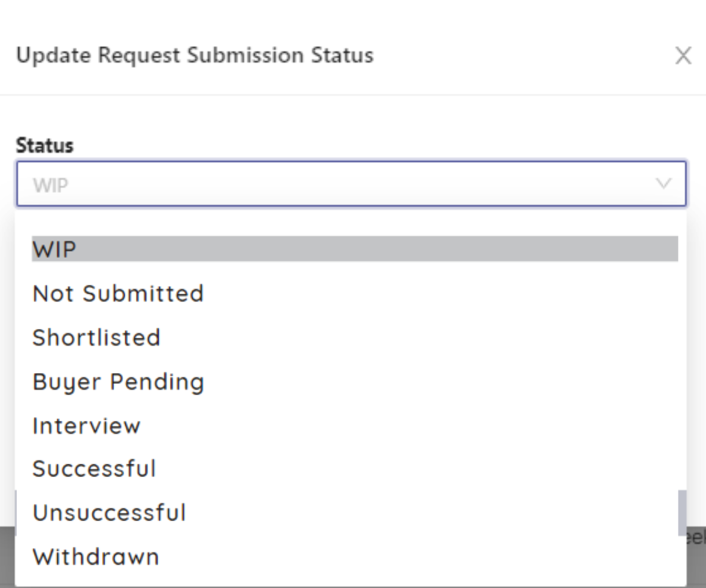The height and width of the screenshot is (588, 706).
Task: Click the Status field label
Action: pos(44,145)
